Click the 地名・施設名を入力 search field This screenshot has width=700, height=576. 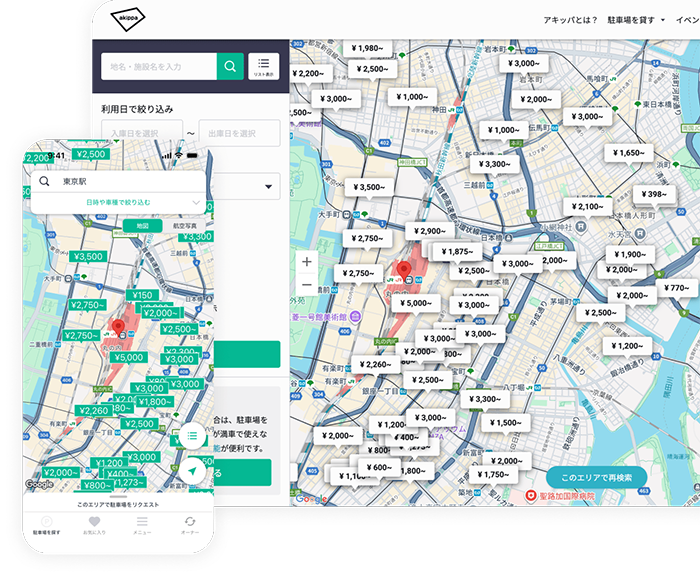click(158, 67)
